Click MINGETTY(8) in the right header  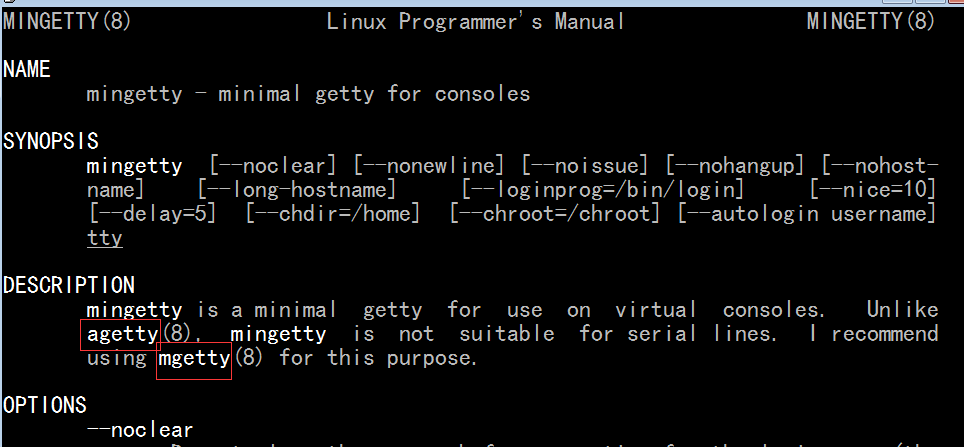[x=871, y=22]
